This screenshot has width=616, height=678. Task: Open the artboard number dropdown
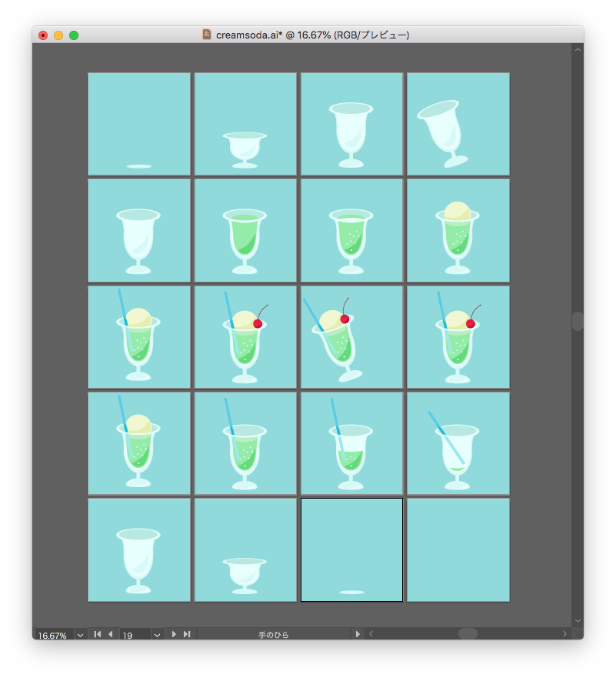pos(157,635)
